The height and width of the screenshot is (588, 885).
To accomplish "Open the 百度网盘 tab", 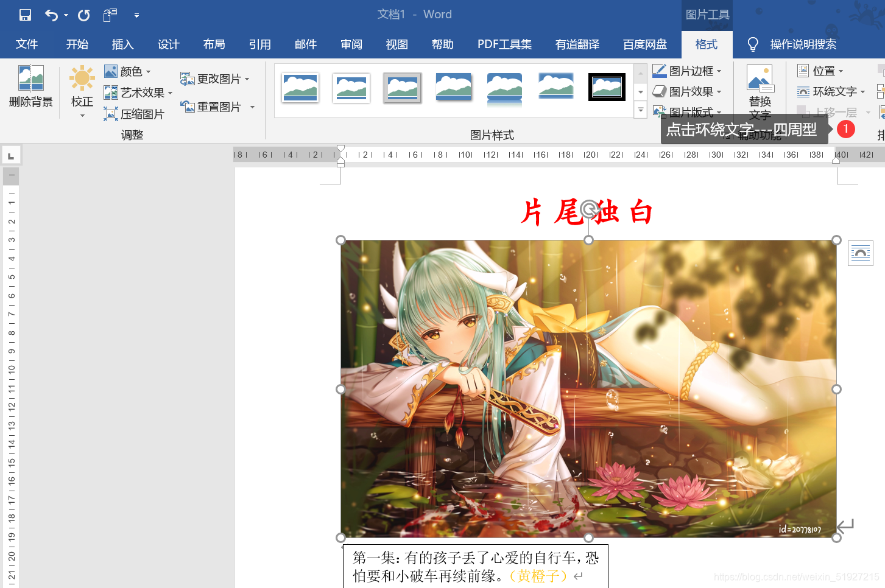I will click(645, 44).
